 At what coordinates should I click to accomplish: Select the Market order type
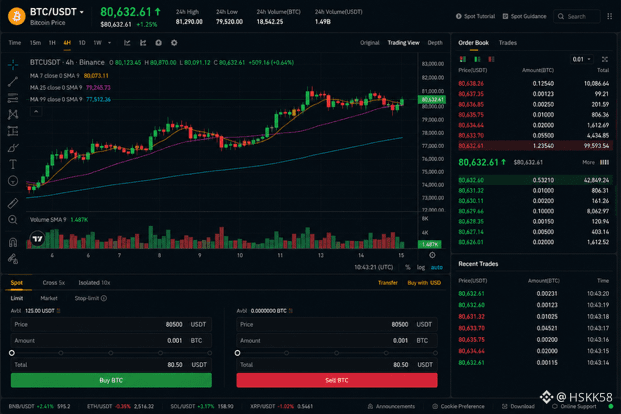[49, 298]
